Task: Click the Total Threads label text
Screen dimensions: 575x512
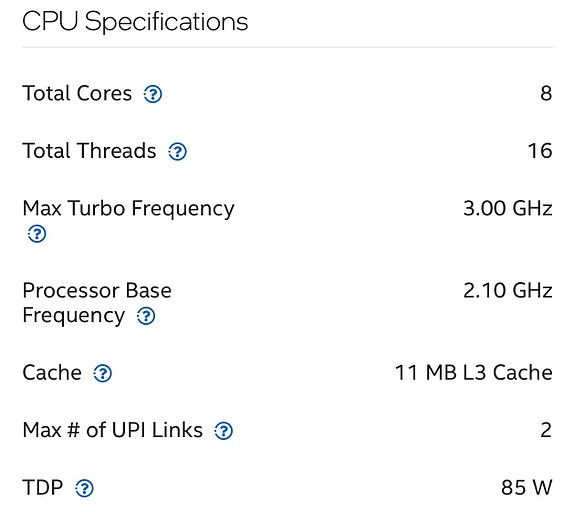Action: point(89,151)
